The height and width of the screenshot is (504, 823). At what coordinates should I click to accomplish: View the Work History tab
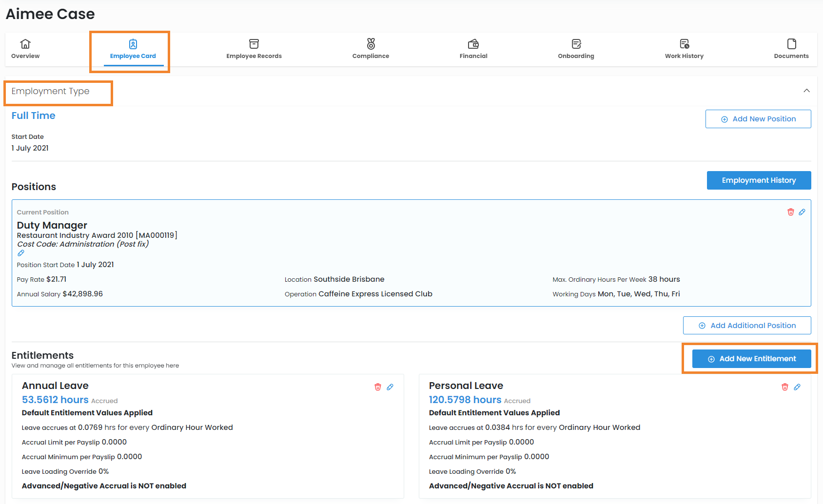pos(684,49)
